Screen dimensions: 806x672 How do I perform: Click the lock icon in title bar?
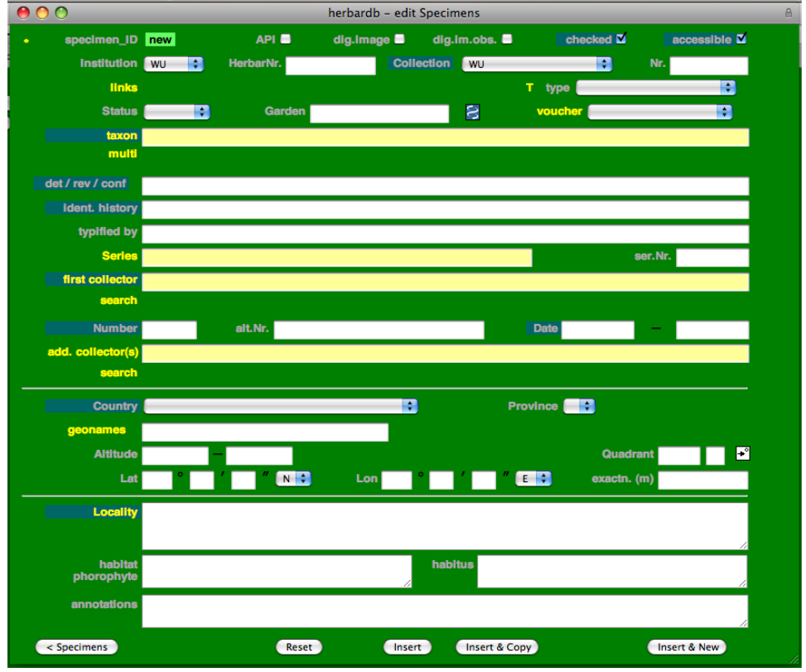tap(788, 13)
